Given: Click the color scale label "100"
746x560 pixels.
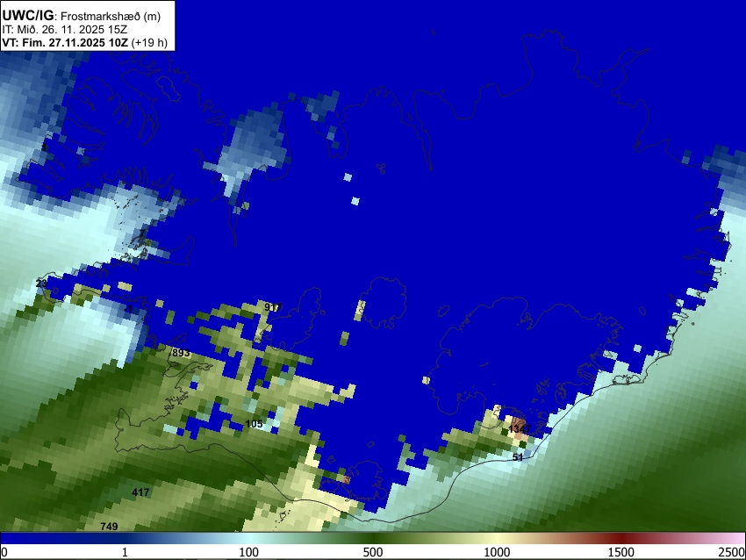Looking at the screenshot, I should pos(249,552).
